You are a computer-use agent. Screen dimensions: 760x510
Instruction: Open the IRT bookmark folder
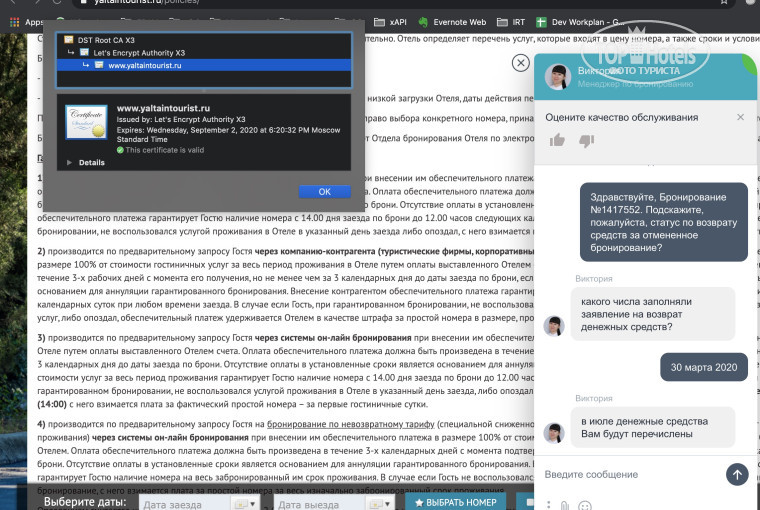[511, 22]
